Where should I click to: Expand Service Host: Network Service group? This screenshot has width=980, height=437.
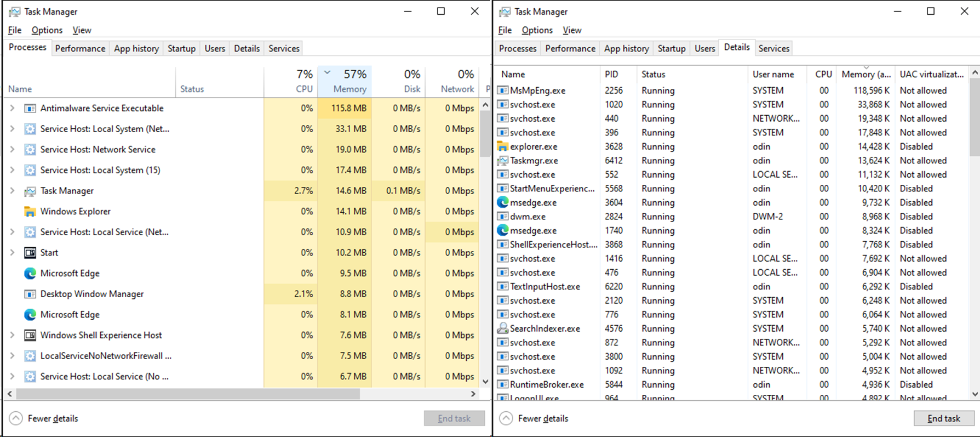pyautogui.click(x=12, y=150)
